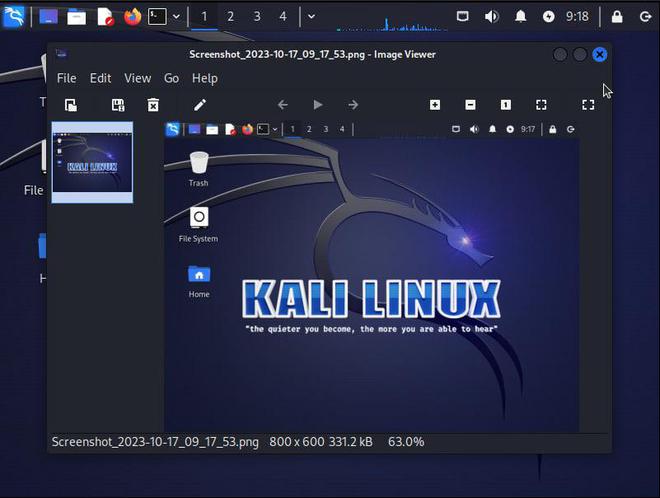Click the 800 x 600 dimensions text
Image resolution: width=660 pixels, height=498 pixels.
coord(296,442)
